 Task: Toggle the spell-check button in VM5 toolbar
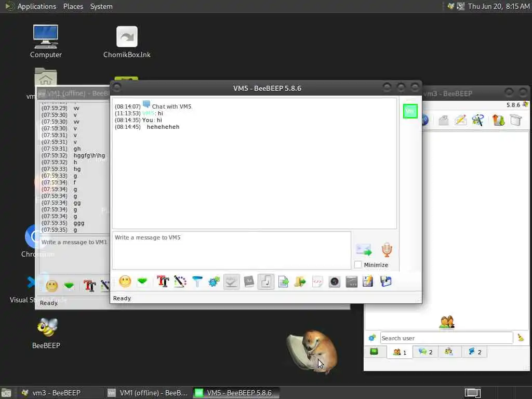(x=231, y=282)
